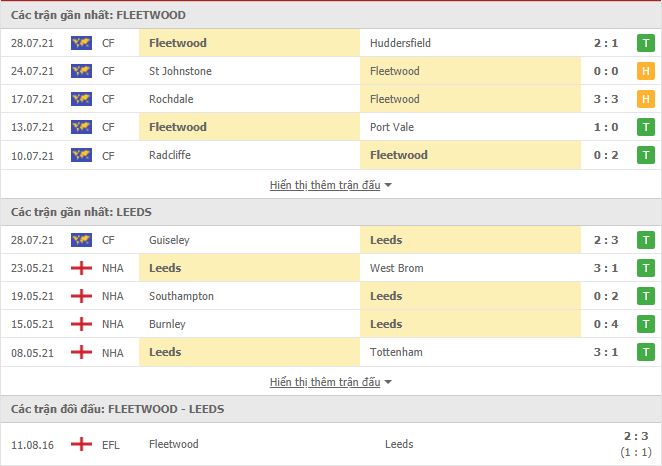Viewport: 662px width, 466px height.
Task: Click date 23.05.21 in West Brom row
Action: click(x=33, y=268)
